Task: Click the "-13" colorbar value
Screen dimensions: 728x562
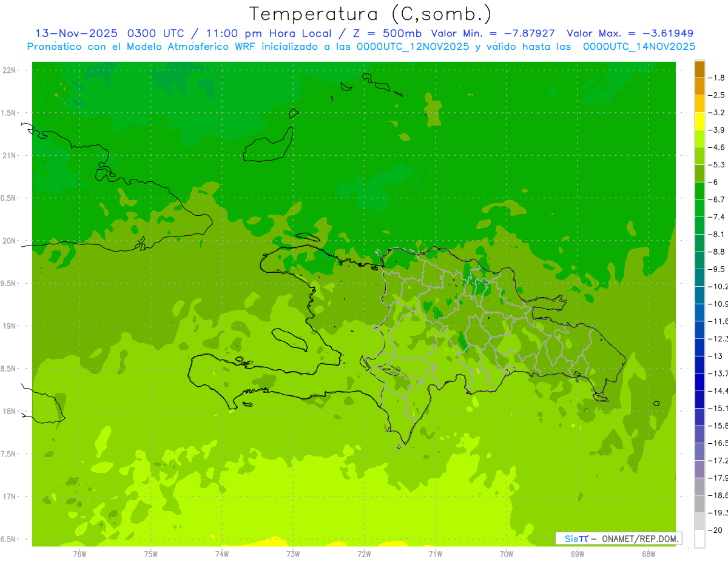Action: point(715,356)
